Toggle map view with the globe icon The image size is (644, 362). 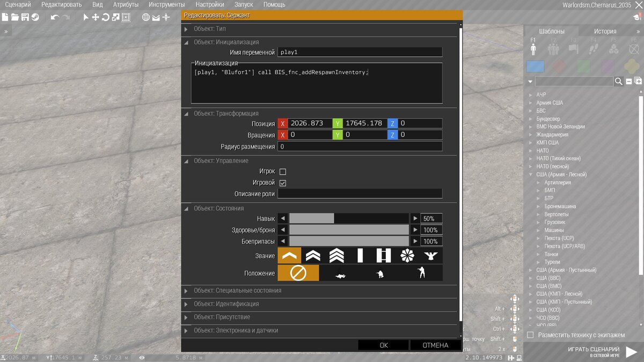pyautogui.click(x=146, y=17)
